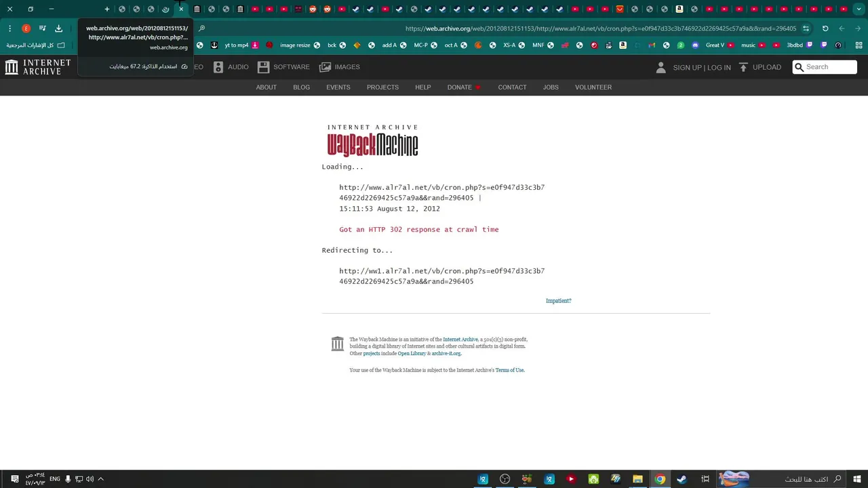Open the 'MC-P' bookmark
The width and height of the screenshot is (868, 488).
pos(426,45)
